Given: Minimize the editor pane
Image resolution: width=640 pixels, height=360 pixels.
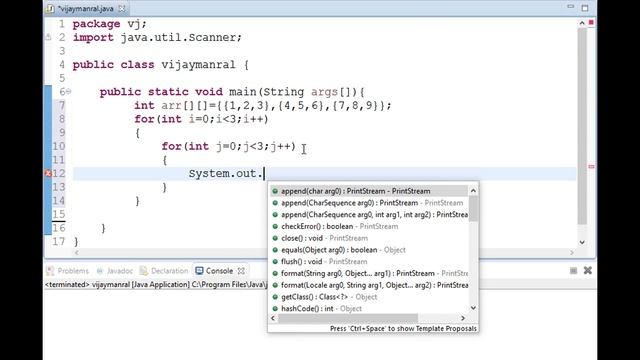Looking at the screenshot, I should point(571,7).
